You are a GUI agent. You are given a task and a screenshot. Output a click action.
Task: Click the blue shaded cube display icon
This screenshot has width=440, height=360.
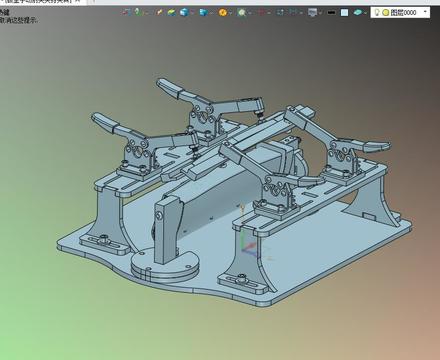pos(184,13)
